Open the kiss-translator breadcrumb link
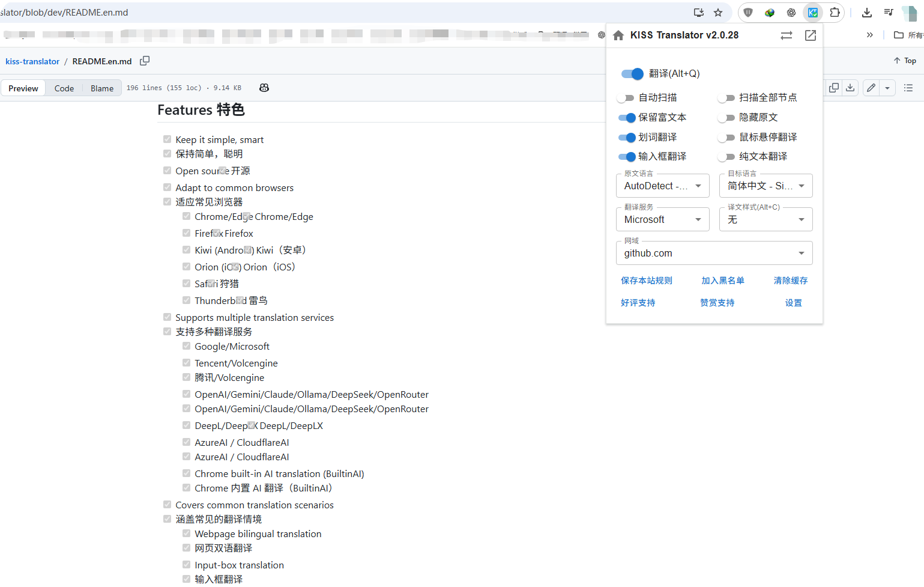 pyautogui.click(x=32, y=61)
